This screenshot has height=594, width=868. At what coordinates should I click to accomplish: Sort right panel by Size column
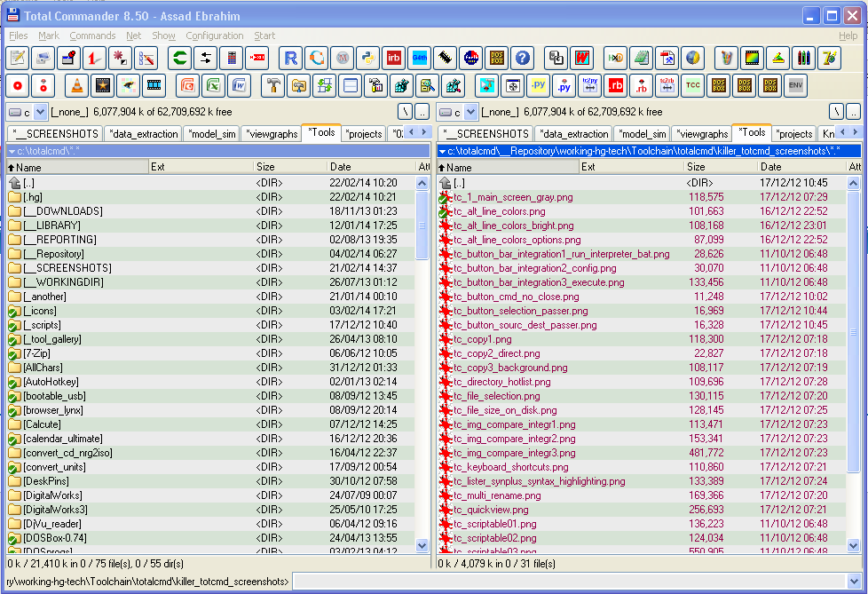(720, 167)
